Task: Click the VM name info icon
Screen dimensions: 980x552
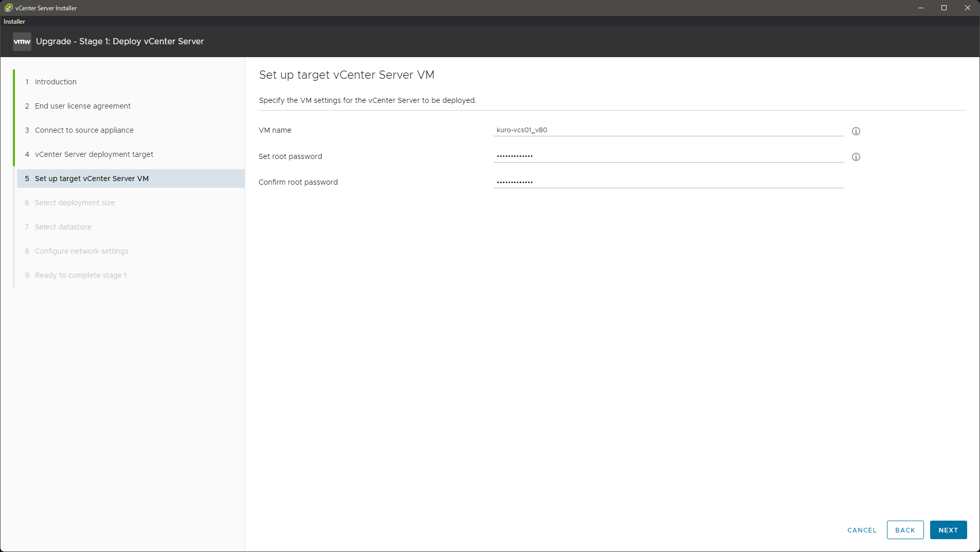Action: point(856,131)
